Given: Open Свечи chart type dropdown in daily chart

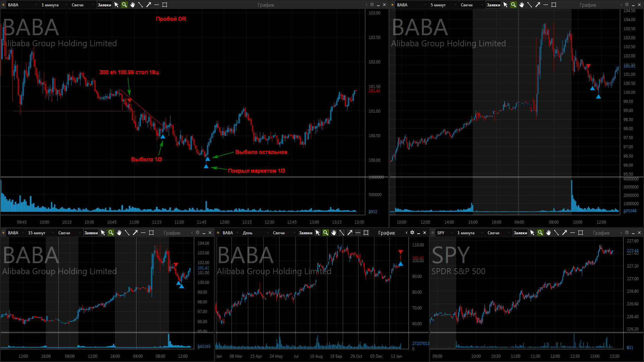Looking at the screenshot, I should coord(284,233).
